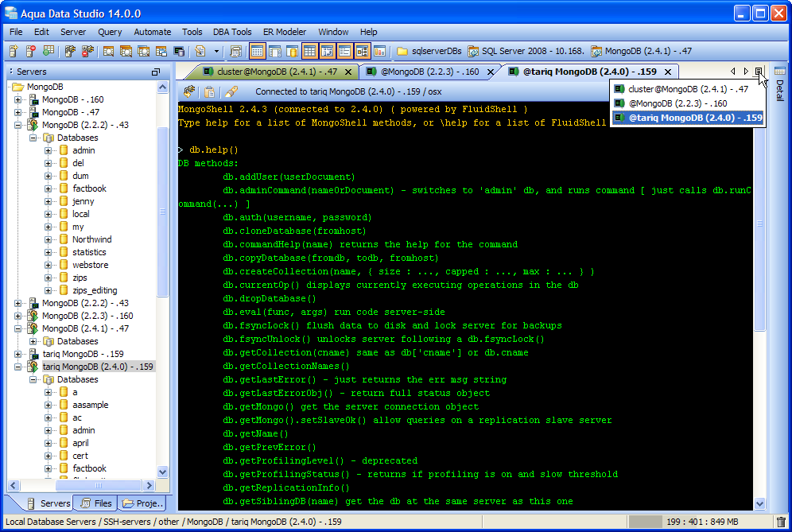
Task: Close the @MongoDB (2.2.3) - .160 tab
Action: click(490, 72)
